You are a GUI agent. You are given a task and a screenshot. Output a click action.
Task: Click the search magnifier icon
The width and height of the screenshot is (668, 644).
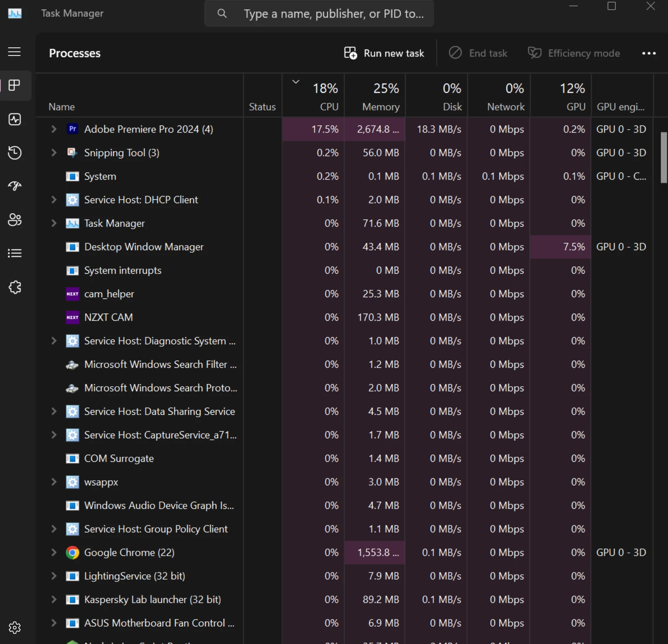(222, 13)
